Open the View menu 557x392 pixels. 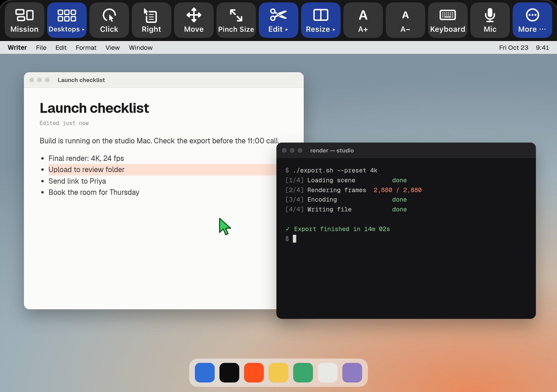(113, 47)
